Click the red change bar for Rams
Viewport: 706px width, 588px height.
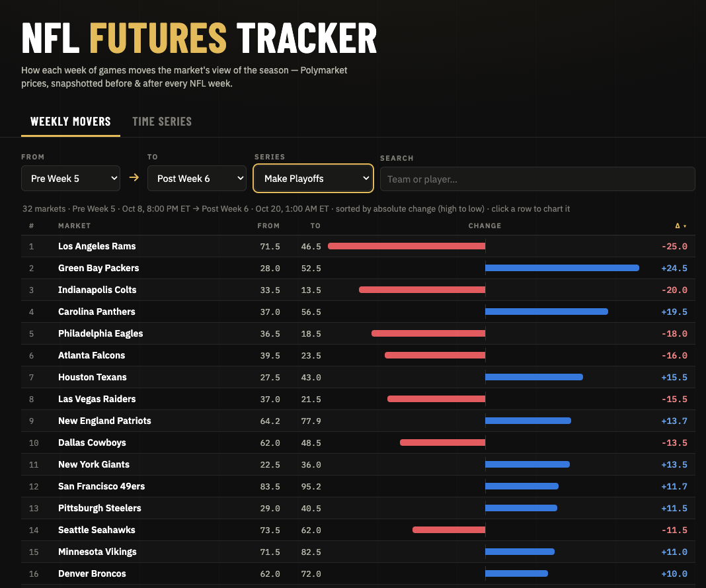407,246
